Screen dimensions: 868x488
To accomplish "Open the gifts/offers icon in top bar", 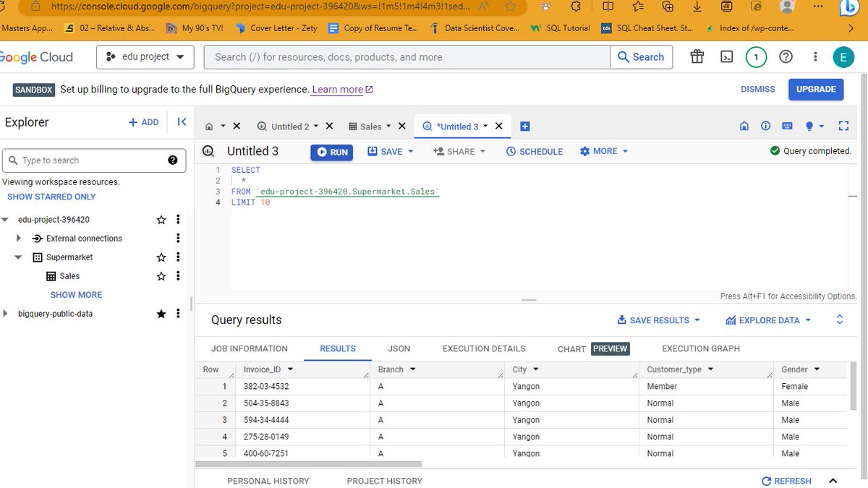I will pos(697,56).
